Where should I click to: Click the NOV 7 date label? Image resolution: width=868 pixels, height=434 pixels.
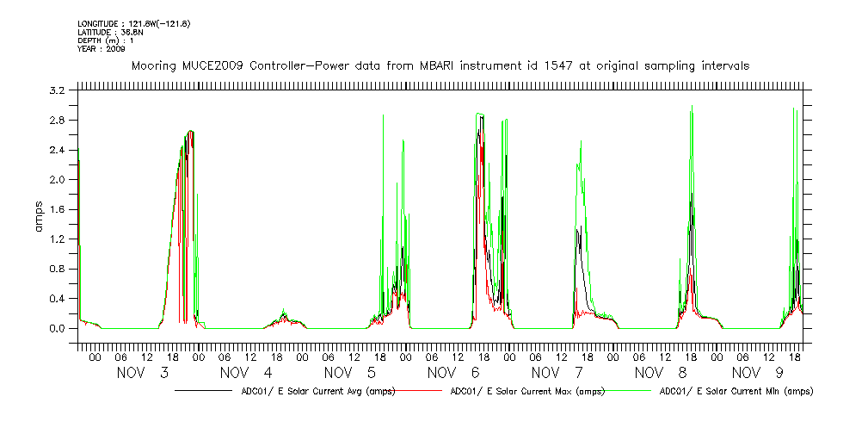[557, 373]
